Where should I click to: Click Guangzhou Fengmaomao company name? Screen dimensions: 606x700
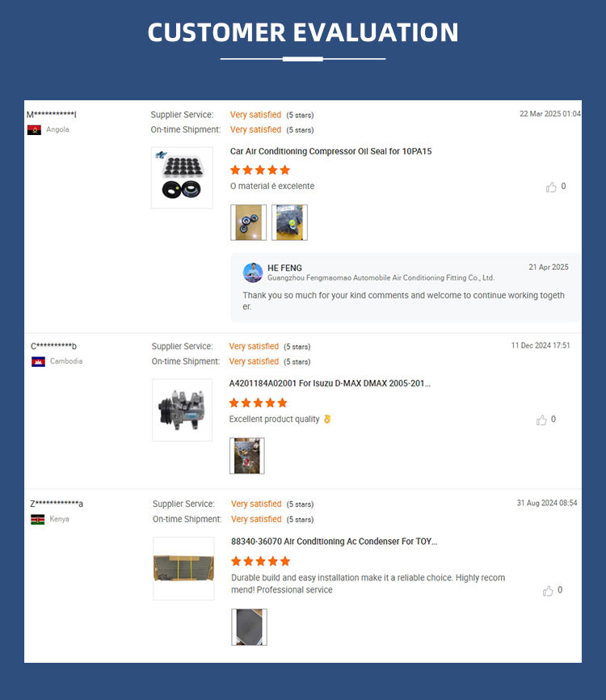[x=381, y=278]
